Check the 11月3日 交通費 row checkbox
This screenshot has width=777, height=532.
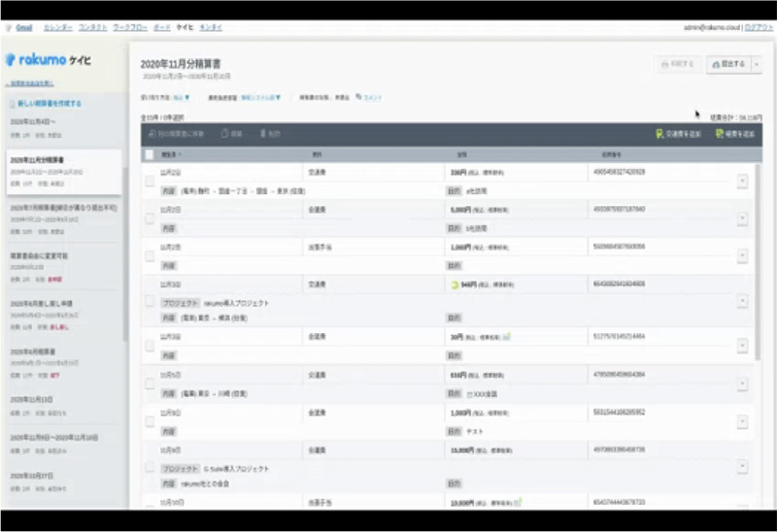pyautogui.click(x=150, y=301)
